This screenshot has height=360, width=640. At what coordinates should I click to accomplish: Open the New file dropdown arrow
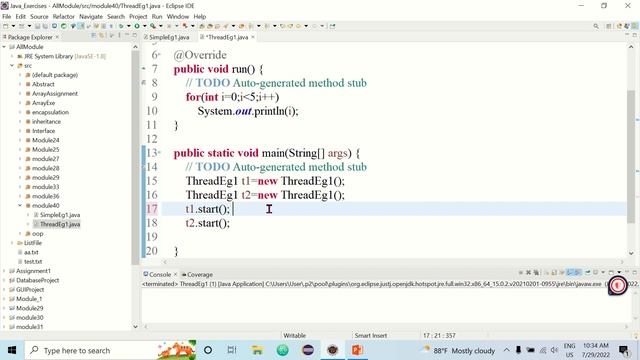click(x=13, y=26)
